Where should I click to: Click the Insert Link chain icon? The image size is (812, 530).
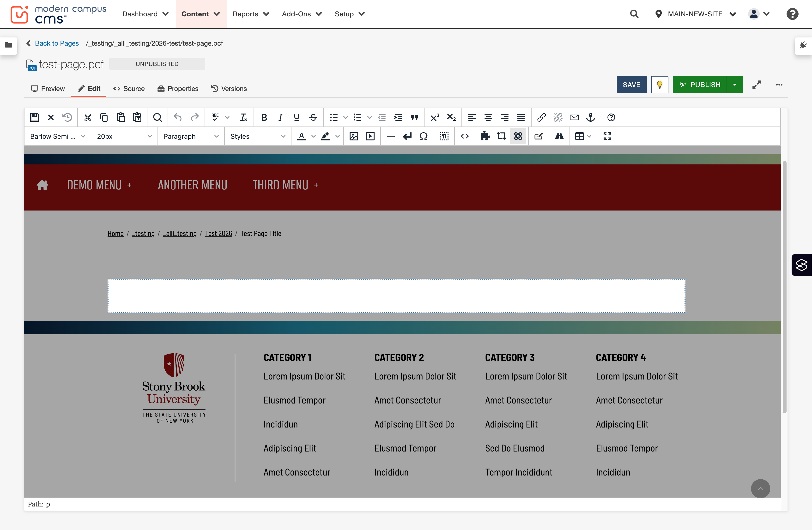coord(541,117)
